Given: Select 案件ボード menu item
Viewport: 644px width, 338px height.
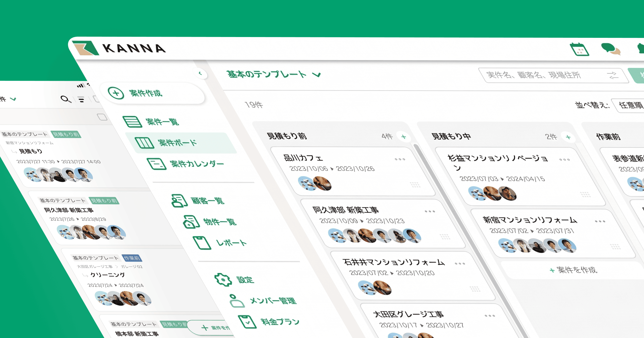Looking at the screenshot, I should click(x=181, y=143).
